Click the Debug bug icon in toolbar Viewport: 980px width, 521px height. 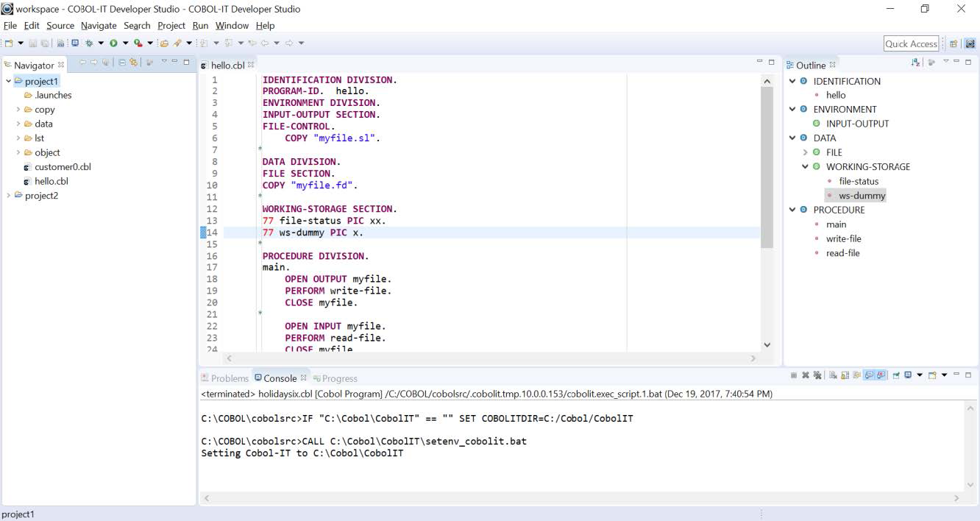(89, 43)
